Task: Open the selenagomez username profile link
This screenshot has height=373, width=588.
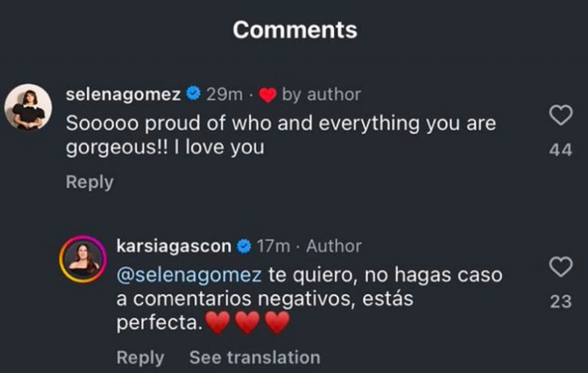Action: (x=123, y=94)
